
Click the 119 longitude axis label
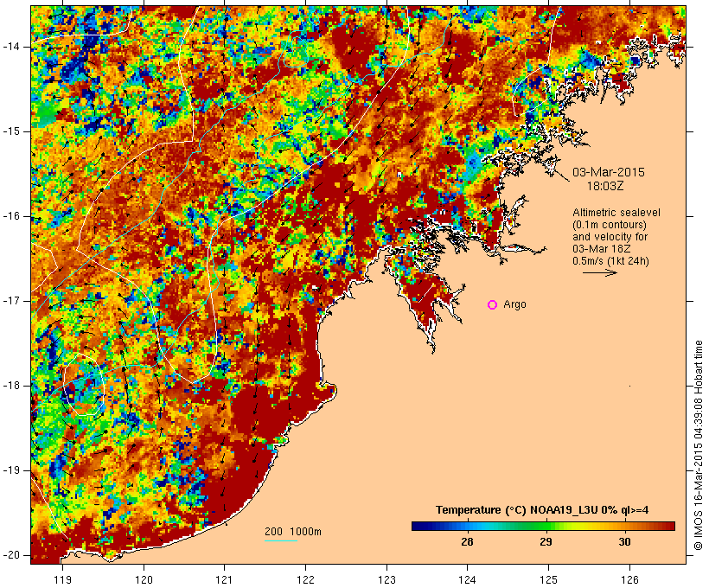click(62, 580)
